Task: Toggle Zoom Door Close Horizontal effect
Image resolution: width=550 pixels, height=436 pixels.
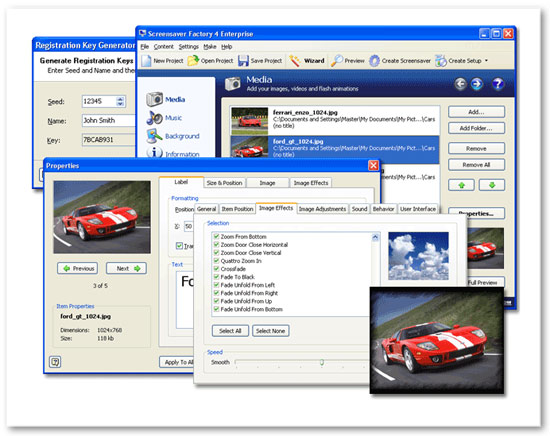Action: [216, 244]
